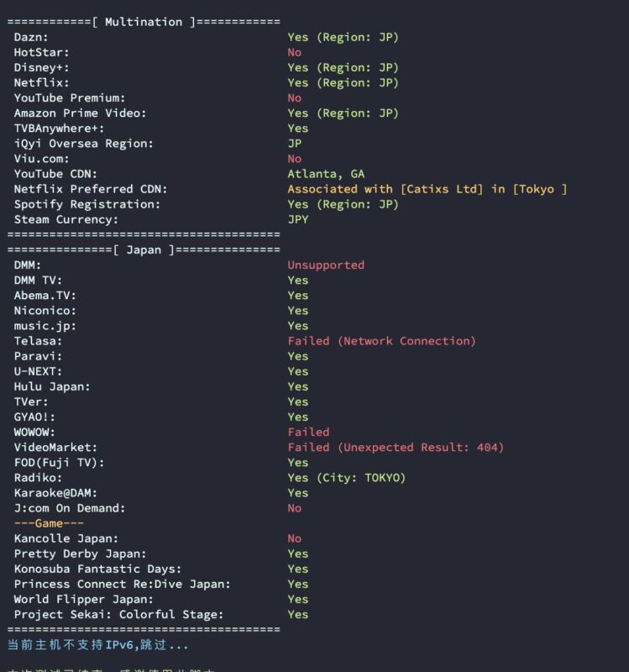The image size is (629, 672).
Task: Click the WOWOW "Failed" status
Action: click(x=308, y=432)
